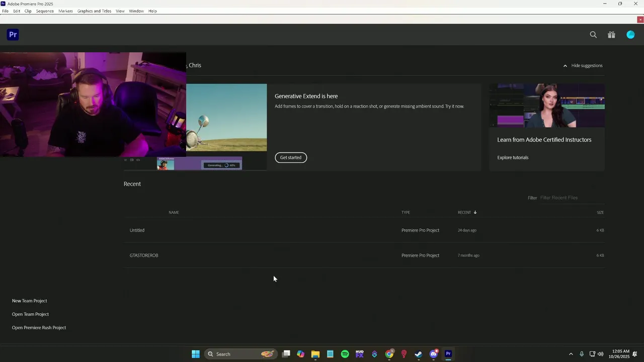Viewport: 644px width, 362px height.
Task: Open the File menu
Action: (5, 11)
